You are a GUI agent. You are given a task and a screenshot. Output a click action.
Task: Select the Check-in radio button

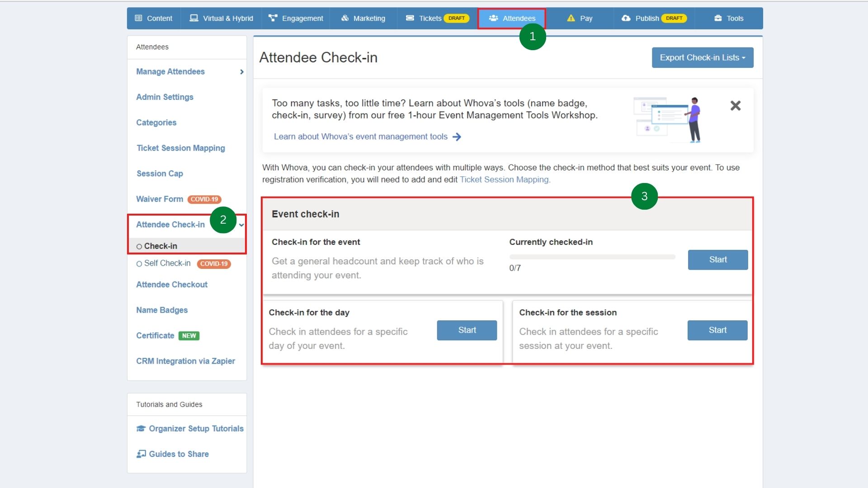(x=139, y=246)
